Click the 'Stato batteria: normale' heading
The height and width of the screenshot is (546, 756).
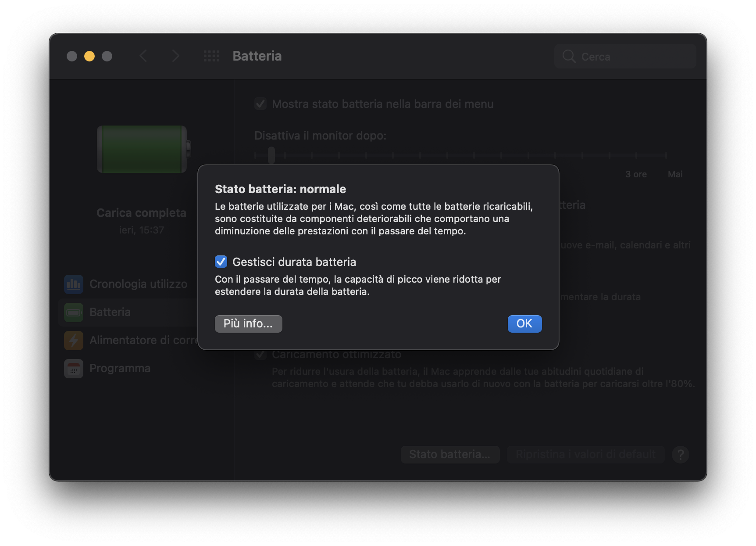point(280,189)
